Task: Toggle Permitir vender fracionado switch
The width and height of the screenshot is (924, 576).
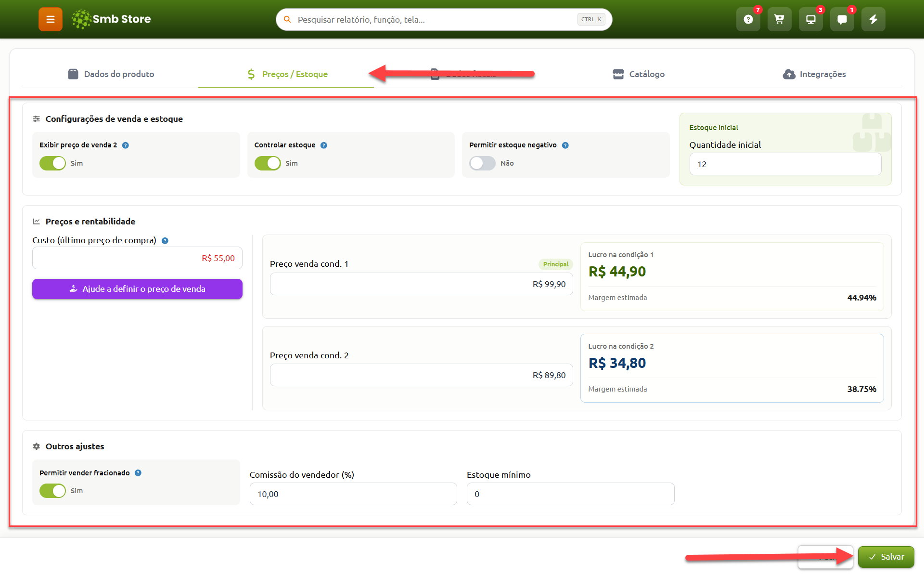Action: [x=52, y=491]
